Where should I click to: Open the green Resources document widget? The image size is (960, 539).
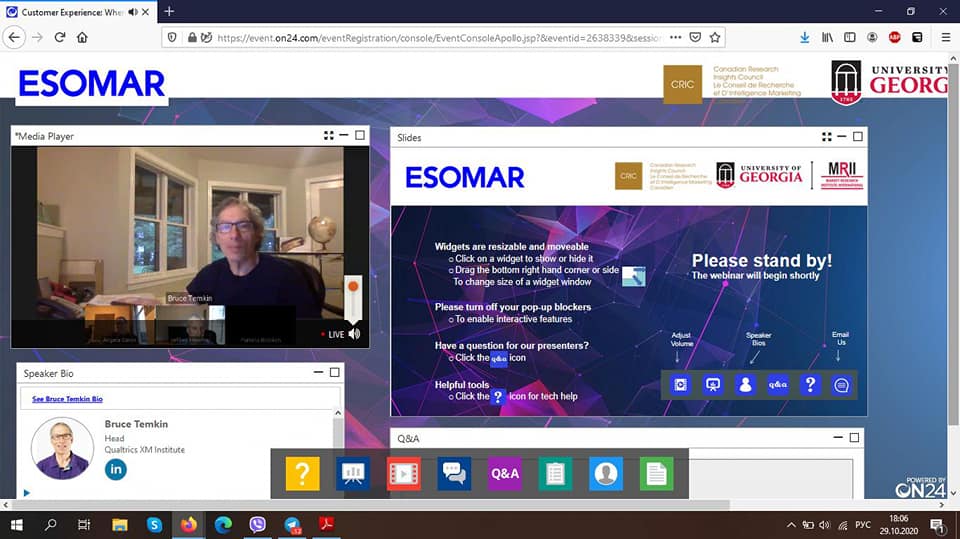click(x=656, y=473)
